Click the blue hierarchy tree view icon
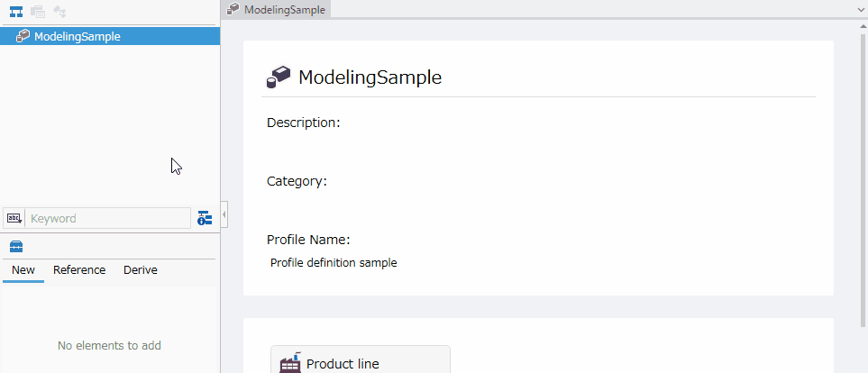The width and height of the screenshot is (868, 373). [16, 11]
